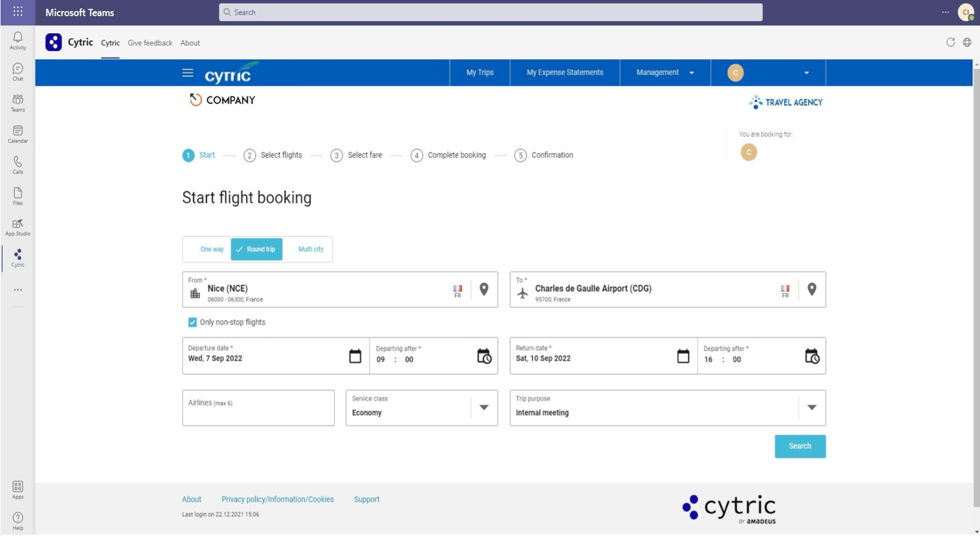Click the map pin icon for Nice departure

(483, 289)
